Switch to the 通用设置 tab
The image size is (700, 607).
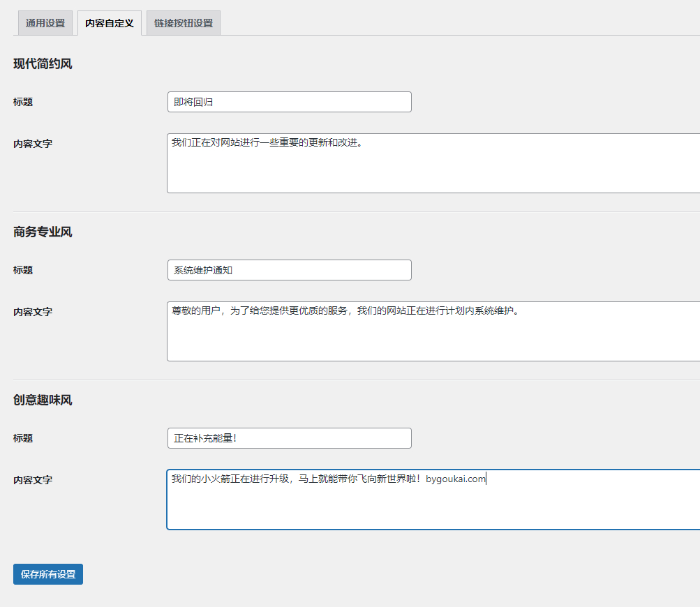point(45,23)
